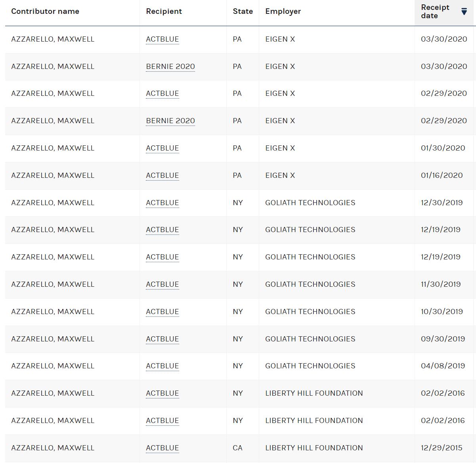The height and width of the screenshot is (463, 476).
Task: Open BERNIE 2020 link dated 02/29/2020
Action: [x=170, y=121]
